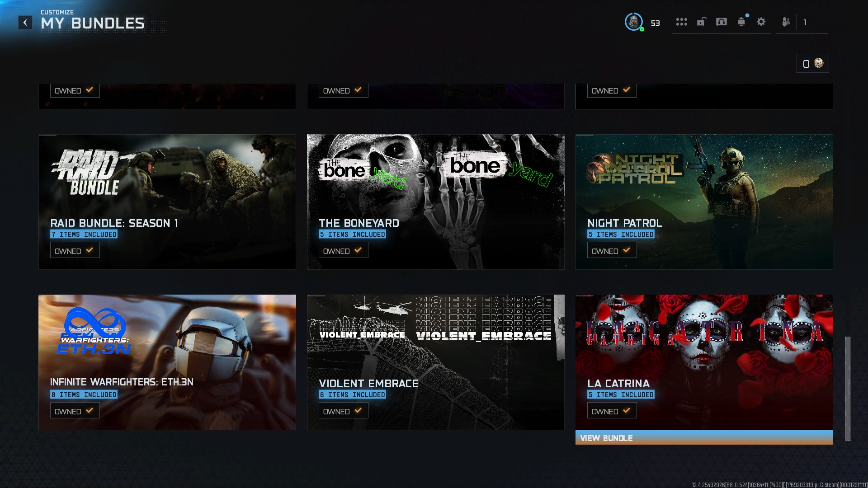Open the headset voice chat channel icon
The height and width of the screenshot is (488, 868).
(722, 22)
